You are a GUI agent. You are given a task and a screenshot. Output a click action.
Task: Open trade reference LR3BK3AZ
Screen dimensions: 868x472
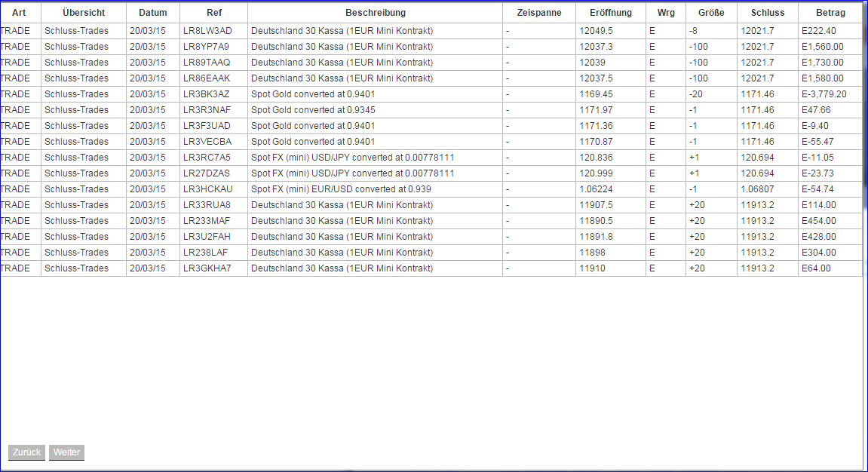coord(214,93)
